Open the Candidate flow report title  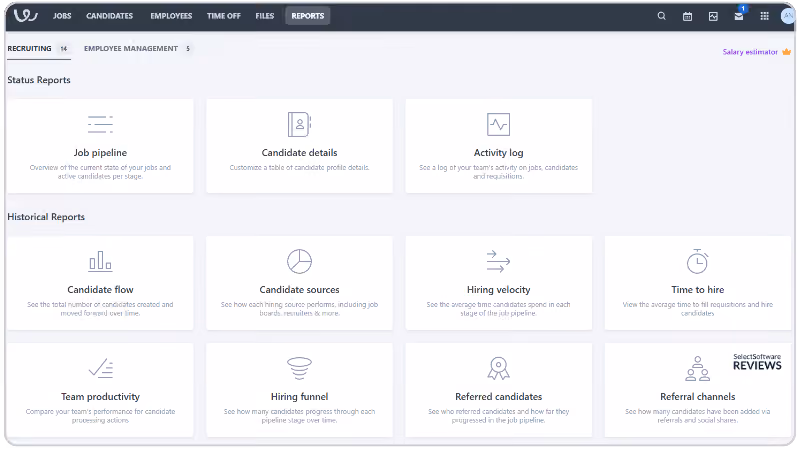100,289
